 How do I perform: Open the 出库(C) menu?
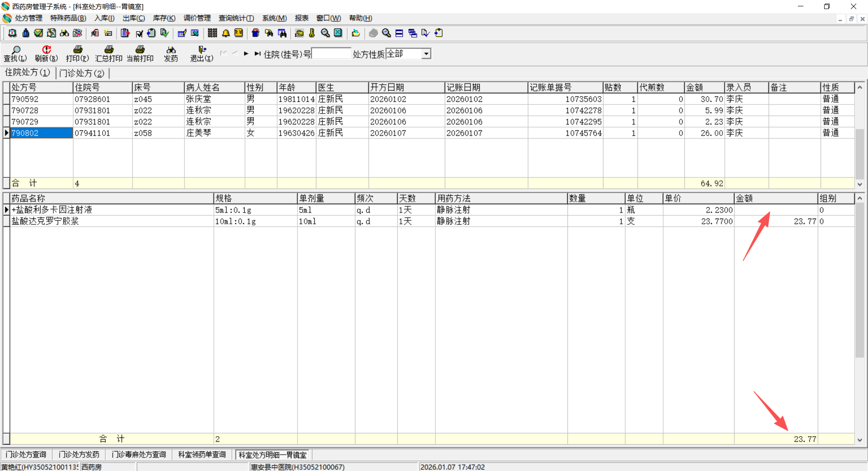[x=134, y=18]
